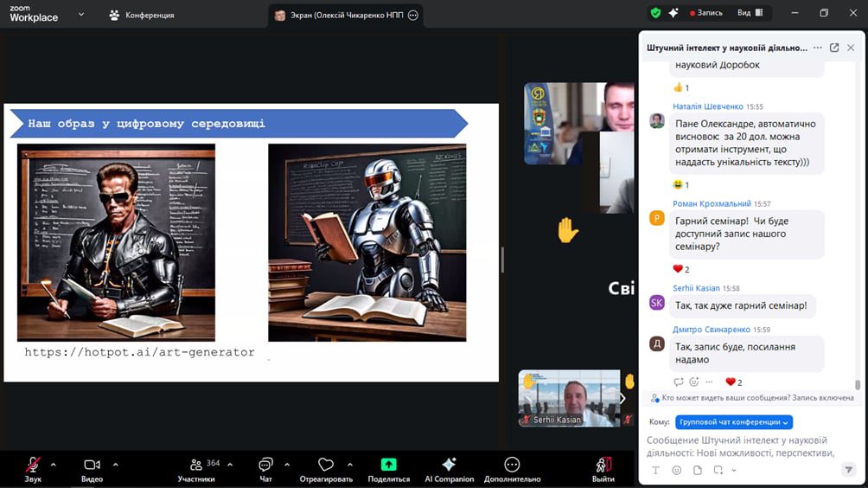
Task: Open the Вид view menu
Action: point(750,13)
